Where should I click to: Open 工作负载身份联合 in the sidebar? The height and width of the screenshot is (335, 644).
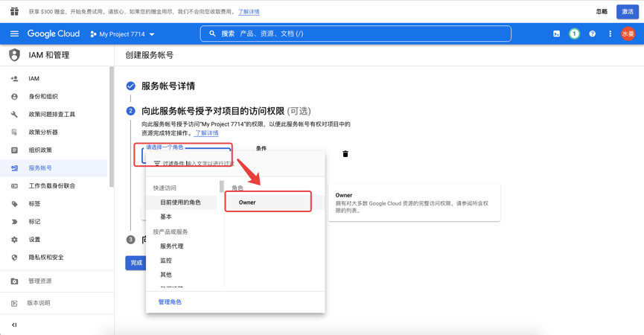pos(54,186)
